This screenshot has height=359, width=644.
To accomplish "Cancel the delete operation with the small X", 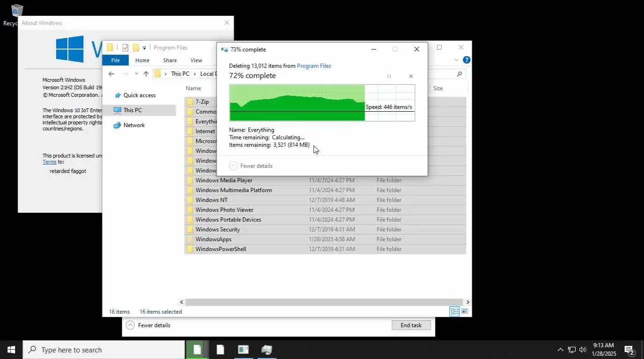I will 411,76.
